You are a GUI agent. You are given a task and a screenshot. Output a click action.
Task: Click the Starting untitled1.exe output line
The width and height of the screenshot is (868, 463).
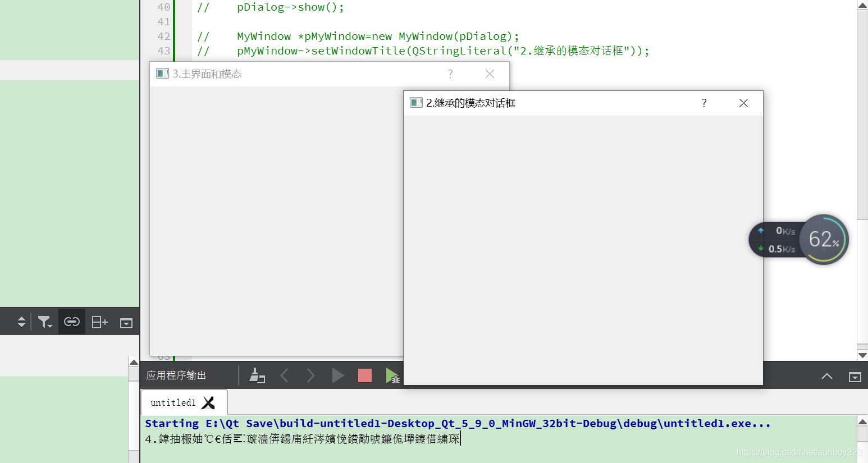pos(458,424)
